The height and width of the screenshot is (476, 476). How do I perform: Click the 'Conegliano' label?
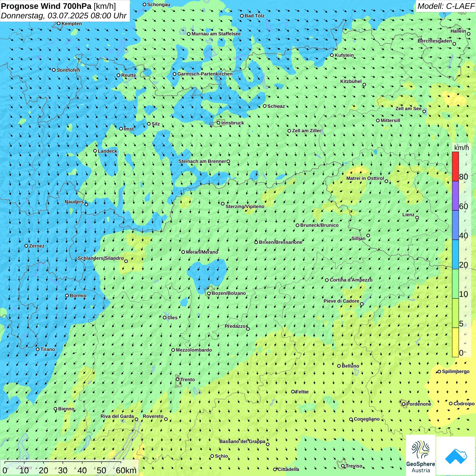(x=367, y=419)
